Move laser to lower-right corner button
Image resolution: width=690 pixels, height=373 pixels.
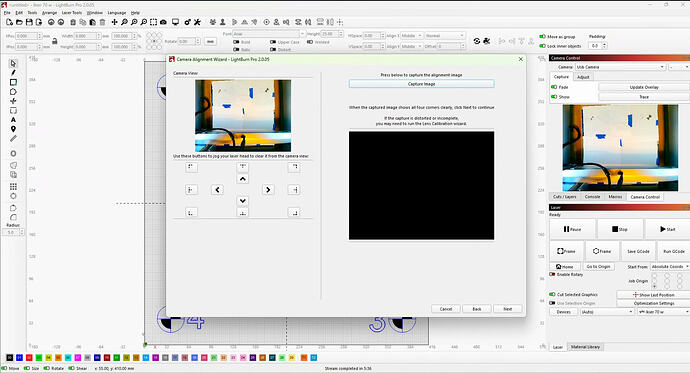(x=294, y=212)
